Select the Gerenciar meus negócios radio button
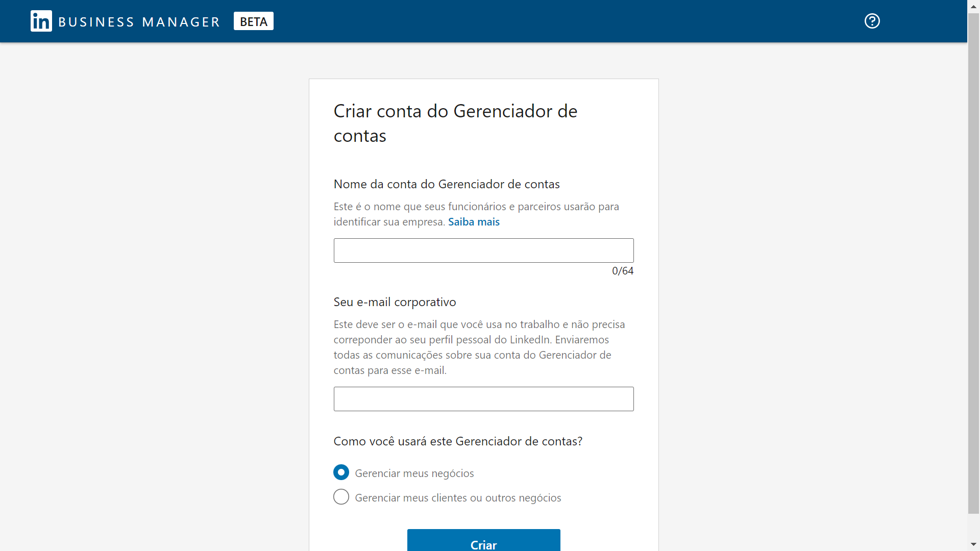This screenshot has height=551, width=980. [x=341, y=472]
